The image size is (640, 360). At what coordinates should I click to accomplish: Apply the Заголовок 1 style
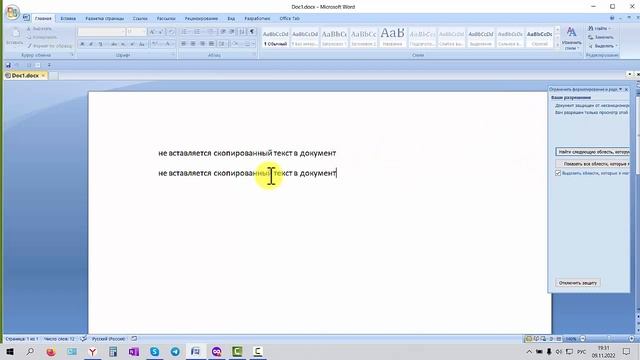point(334,38)
